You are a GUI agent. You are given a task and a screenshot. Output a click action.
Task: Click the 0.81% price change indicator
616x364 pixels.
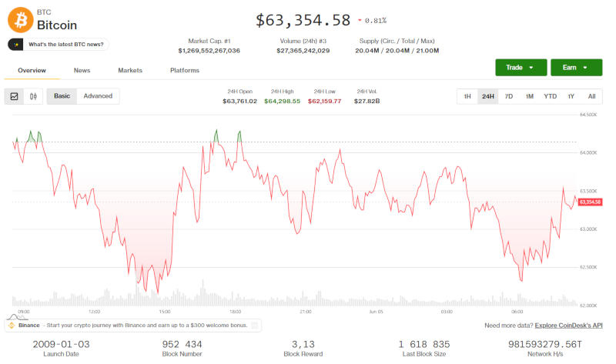[x=372, y=21]
